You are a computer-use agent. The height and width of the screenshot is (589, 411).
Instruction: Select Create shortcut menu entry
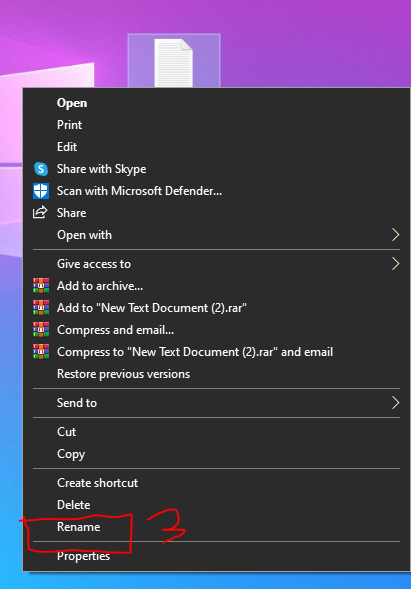pyautogui.click(x=216, y=483)
